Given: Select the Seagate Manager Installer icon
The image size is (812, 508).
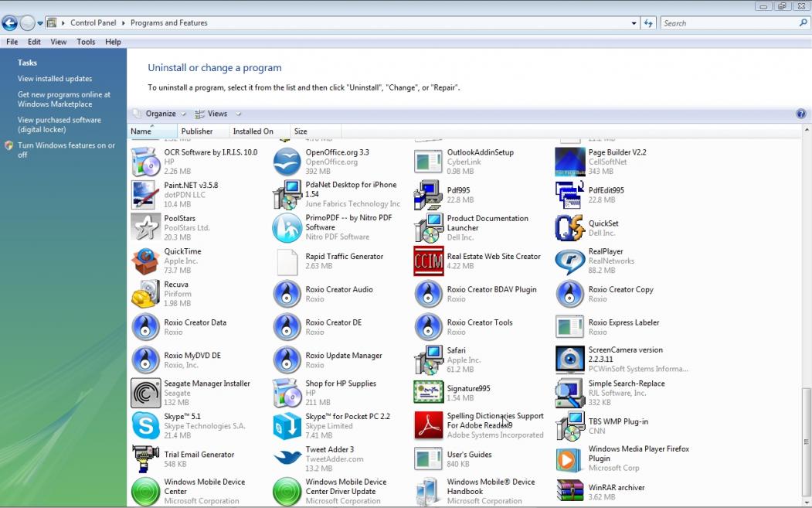Looking at the screenshot, I should coord(145,393).
